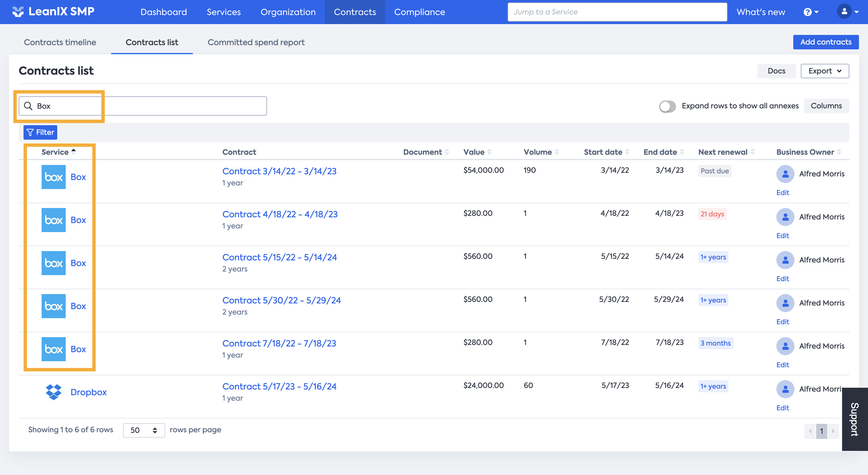Click the Filter button

click(40, 132)
